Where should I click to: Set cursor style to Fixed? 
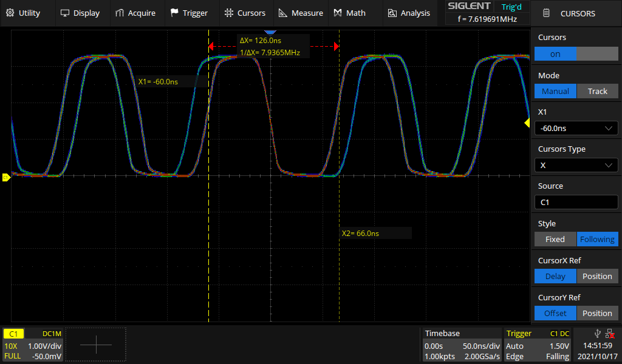pos(555,239)
